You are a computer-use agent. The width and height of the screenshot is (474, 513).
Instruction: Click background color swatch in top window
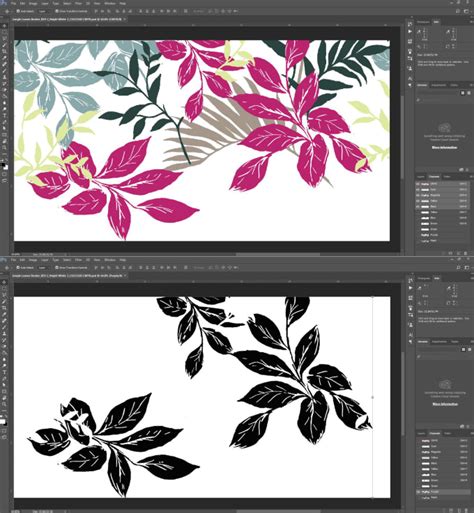(x=6, y=167)
